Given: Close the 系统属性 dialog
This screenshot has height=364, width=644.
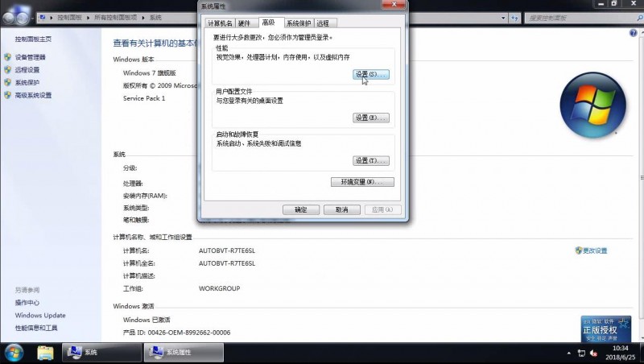Looking at the screenshot, I should tap(394, 5).
